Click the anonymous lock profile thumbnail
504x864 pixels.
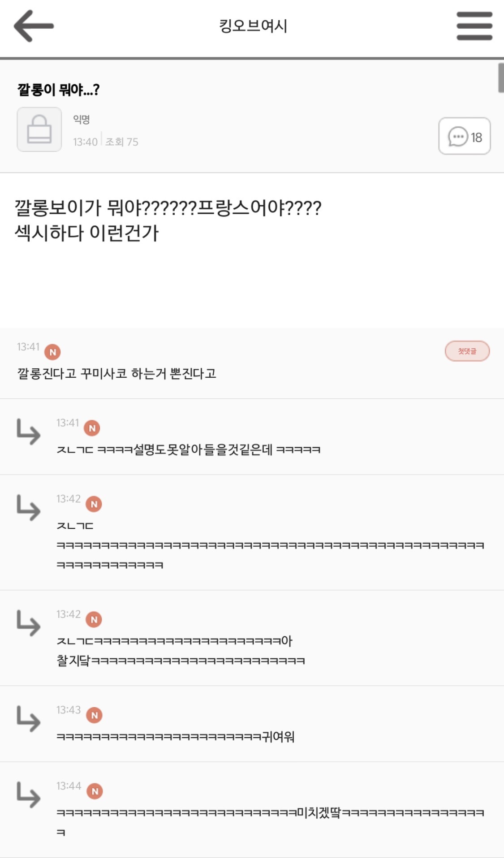pyautogui.click(x=39, y=130)
